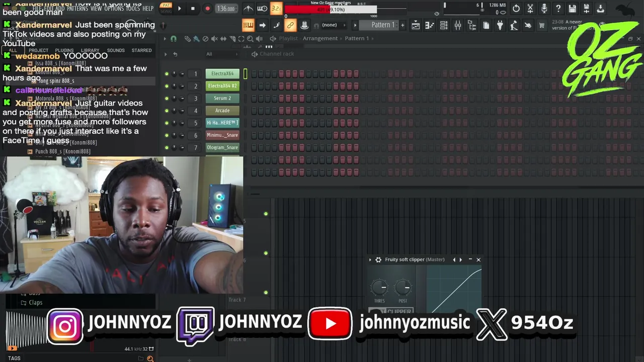Select Punch 808_s [Konomi808] in browser

pyautogui.click(x=63, y=151)
